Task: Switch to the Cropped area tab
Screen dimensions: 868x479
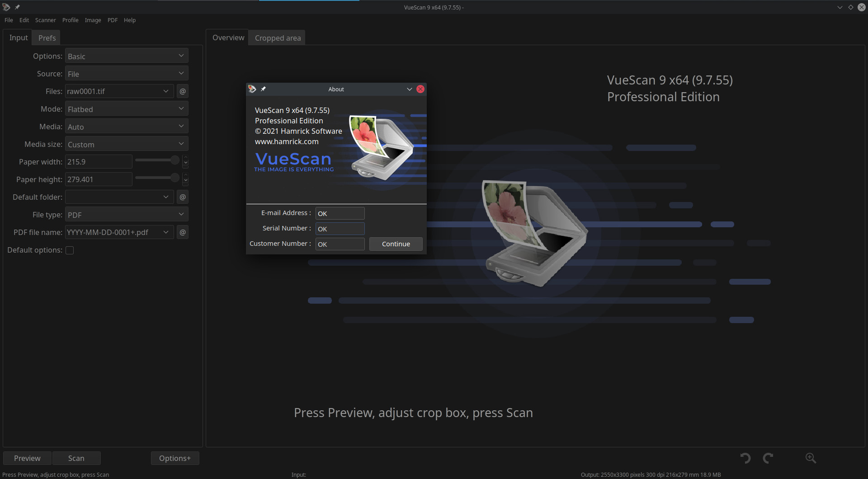Action: [278, 38]
